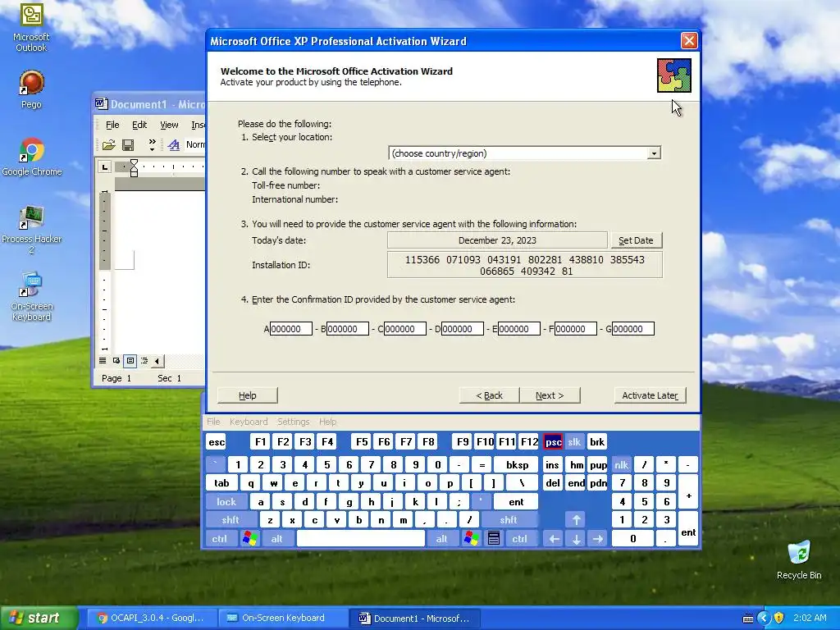
Task: Click Word horizontal scroll left arrow
Action: point(157,361)
